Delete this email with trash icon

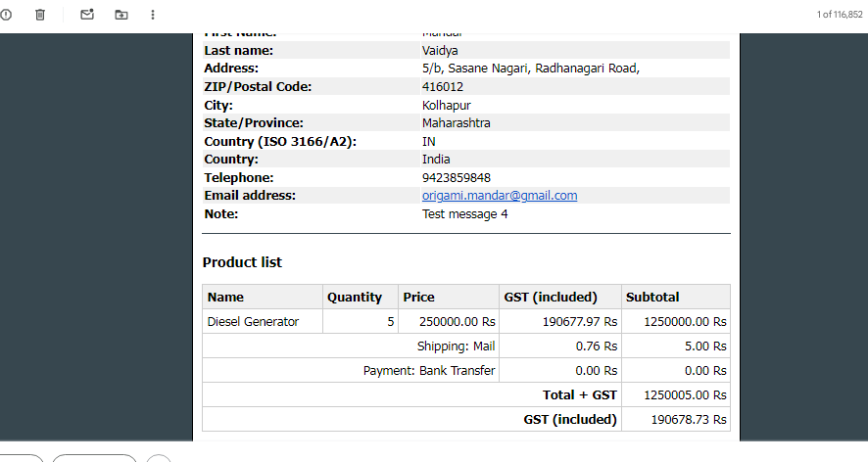[40, 15]
